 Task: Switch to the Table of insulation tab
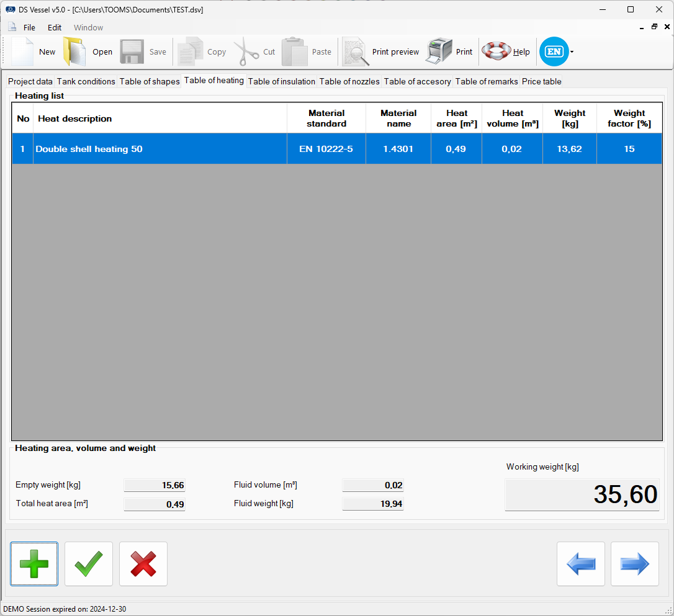(x=282, y=81)
